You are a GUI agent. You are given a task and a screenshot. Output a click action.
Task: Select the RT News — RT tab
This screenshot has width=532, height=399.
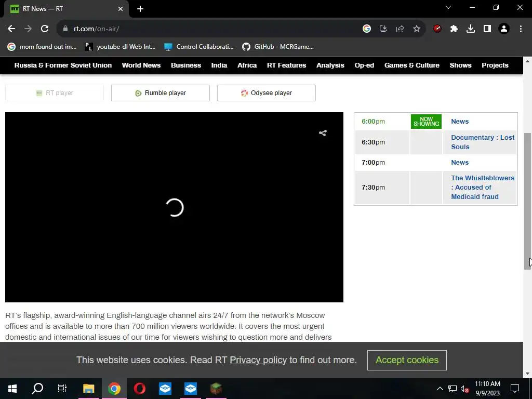(66, 9)
